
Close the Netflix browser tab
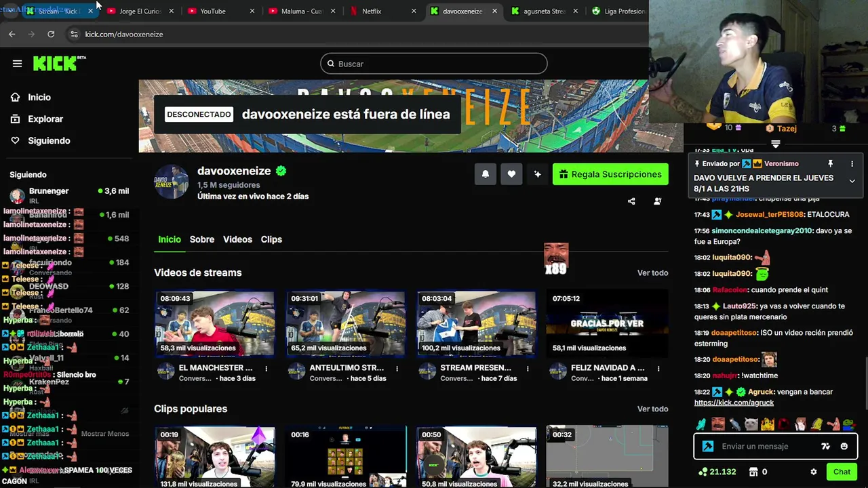point(414,11)
